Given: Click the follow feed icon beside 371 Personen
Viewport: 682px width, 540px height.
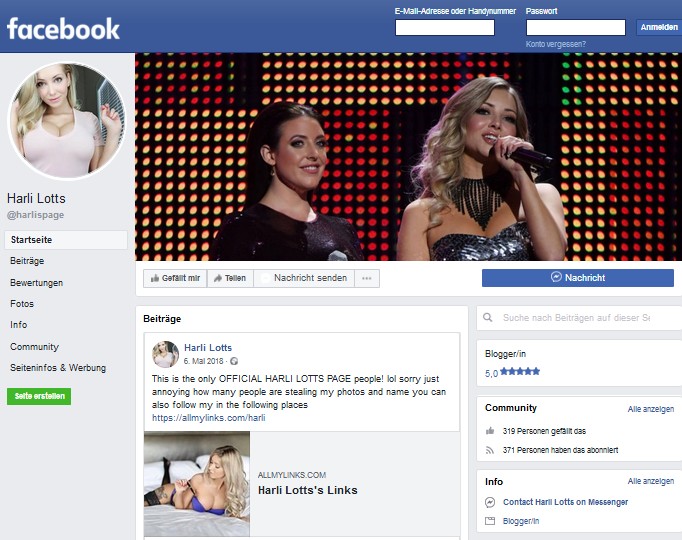Looking at the screenshot, I should (x=490, y=450).
